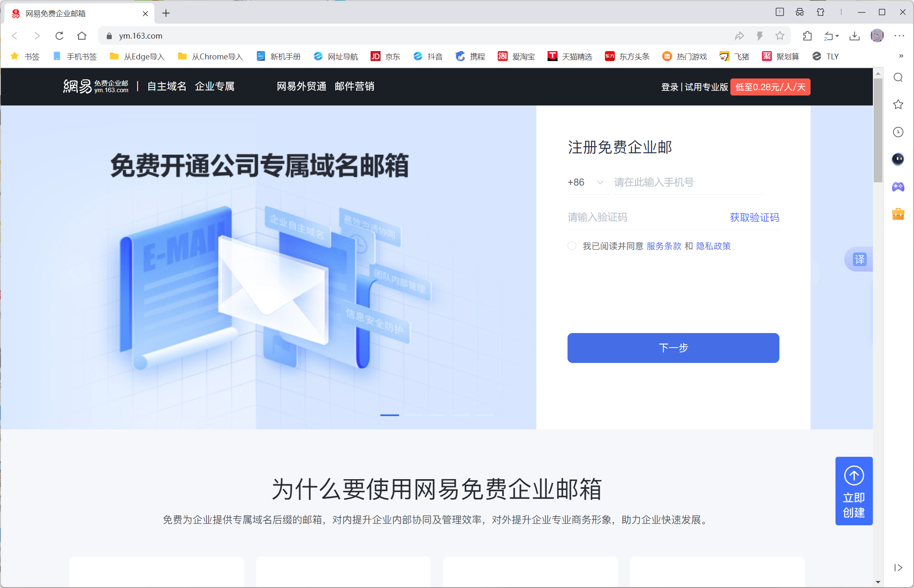Expand hidden bookmarks overflow chevron
Screen dimensions: 914x588
[901, 56]
